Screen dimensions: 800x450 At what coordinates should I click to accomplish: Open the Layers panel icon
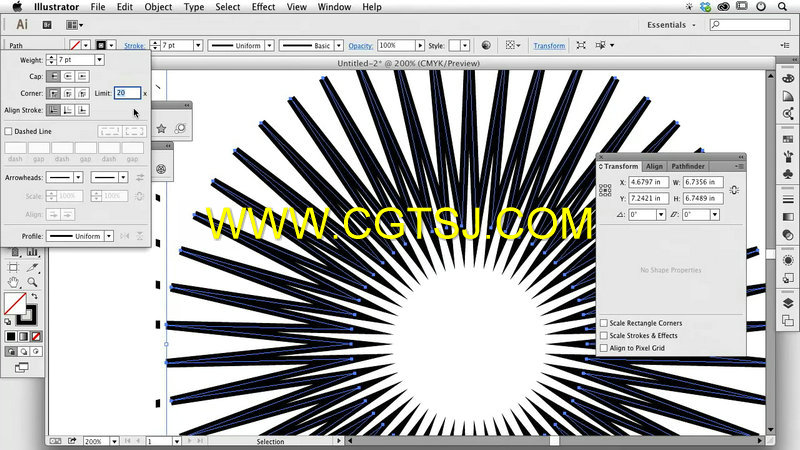coord(788,303)
